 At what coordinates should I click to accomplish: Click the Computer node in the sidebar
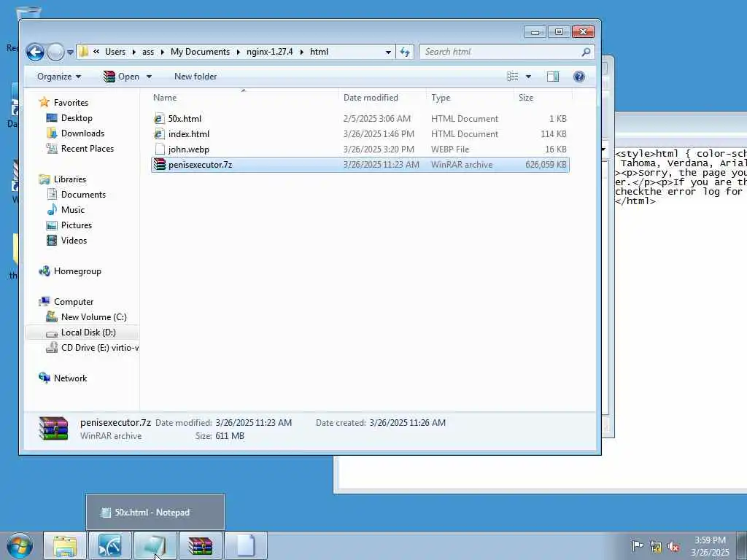coord(74,301)
